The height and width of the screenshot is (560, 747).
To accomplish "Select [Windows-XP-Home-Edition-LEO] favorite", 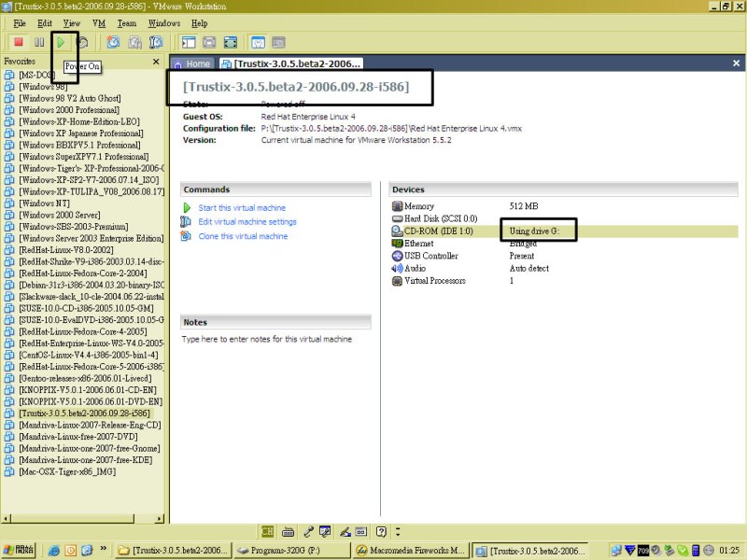I will [79, 121].
